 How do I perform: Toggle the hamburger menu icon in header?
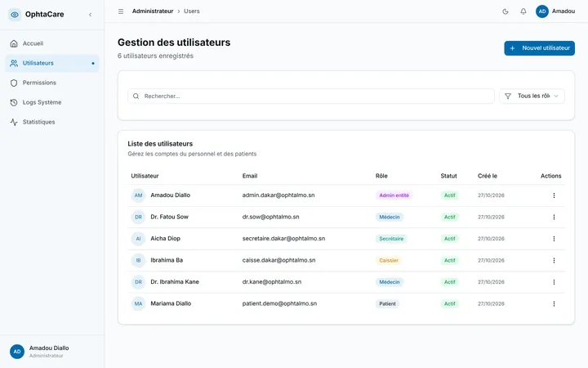click(x=121, y=11)
